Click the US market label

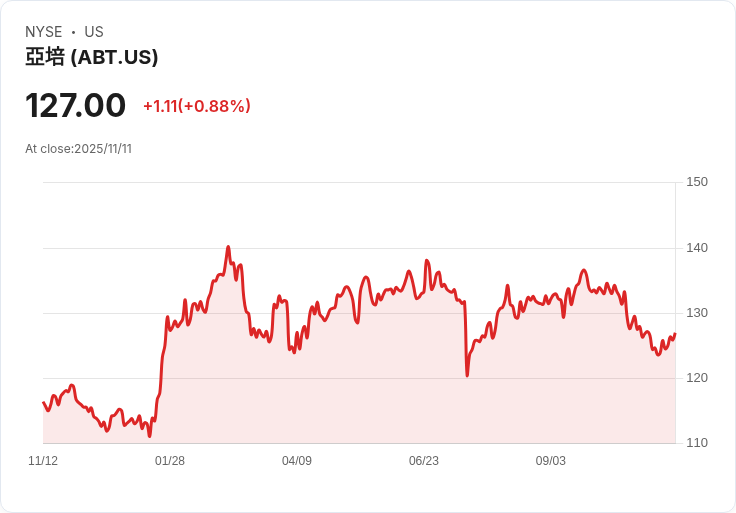click(x=94, y=32)
